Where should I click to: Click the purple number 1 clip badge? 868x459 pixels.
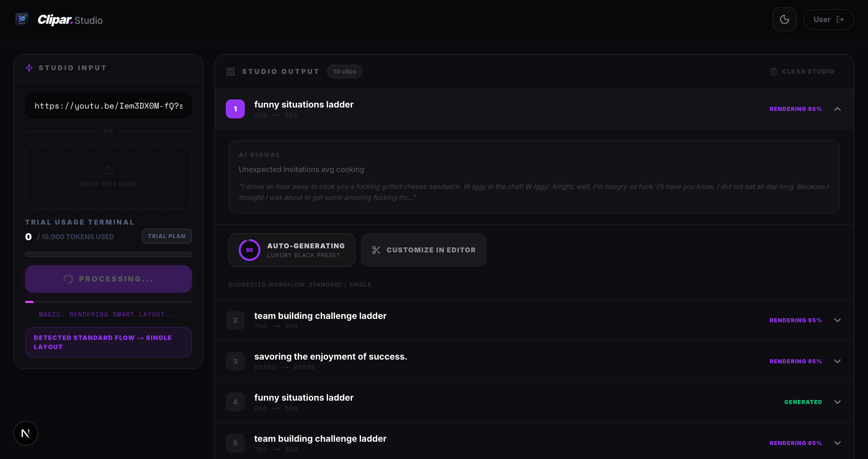click(x=235, y=109)
